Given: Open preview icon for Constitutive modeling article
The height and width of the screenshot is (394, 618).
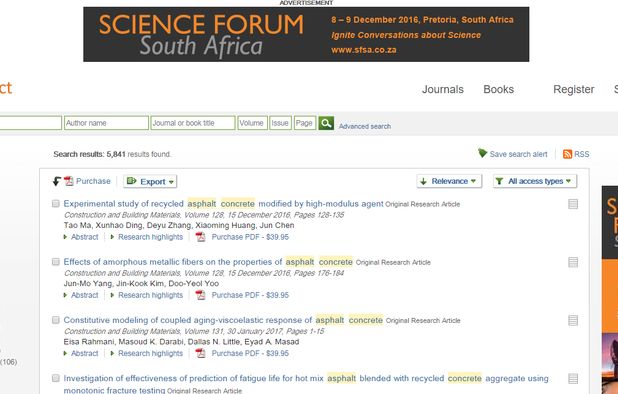Looking at the screenshot, I should pos(573,320).
